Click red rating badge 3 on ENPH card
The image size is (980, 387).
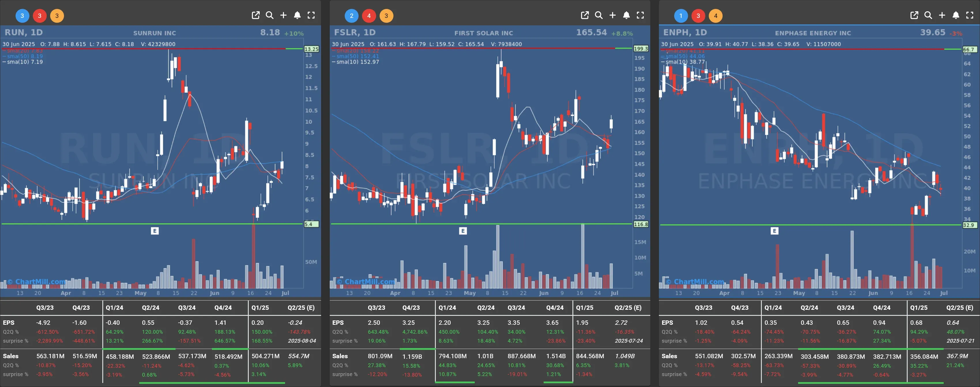[698, 16]
